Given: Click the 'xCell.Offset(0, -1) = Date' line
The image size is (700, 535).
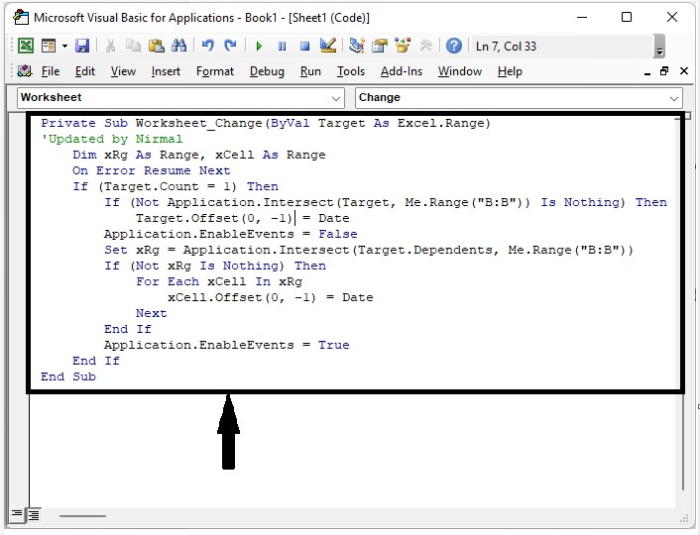Looking at the screenshot, I should 271,297.
